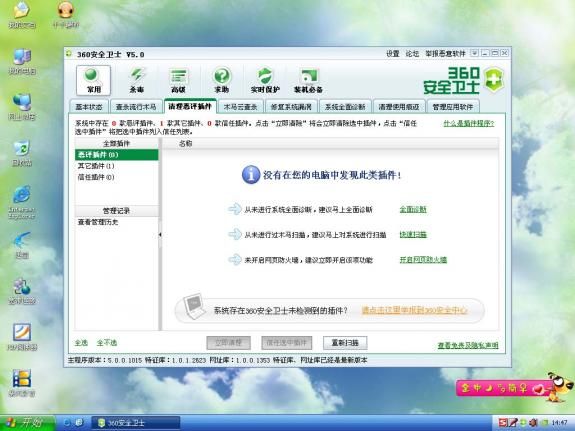Screen dimensions: 575x431
Task: Click the 360安全卫士 green cross logo
Action: [494, 79]
